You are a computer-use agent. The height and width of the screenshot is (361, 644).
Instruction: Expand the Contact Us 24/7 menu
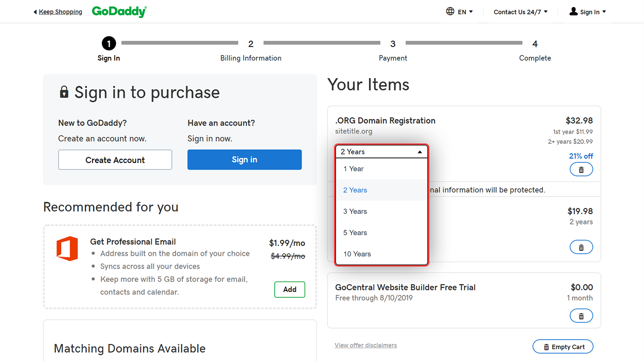pyautogui.click(x=520, y=12)
